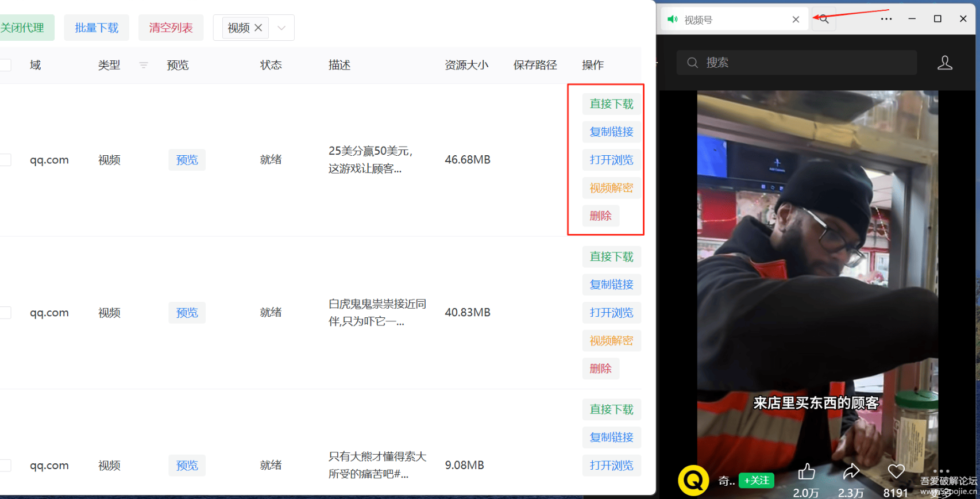Click the 状态 column header
Screen dimensions: 980x499
pyautogui.click(x=271, y=65)
